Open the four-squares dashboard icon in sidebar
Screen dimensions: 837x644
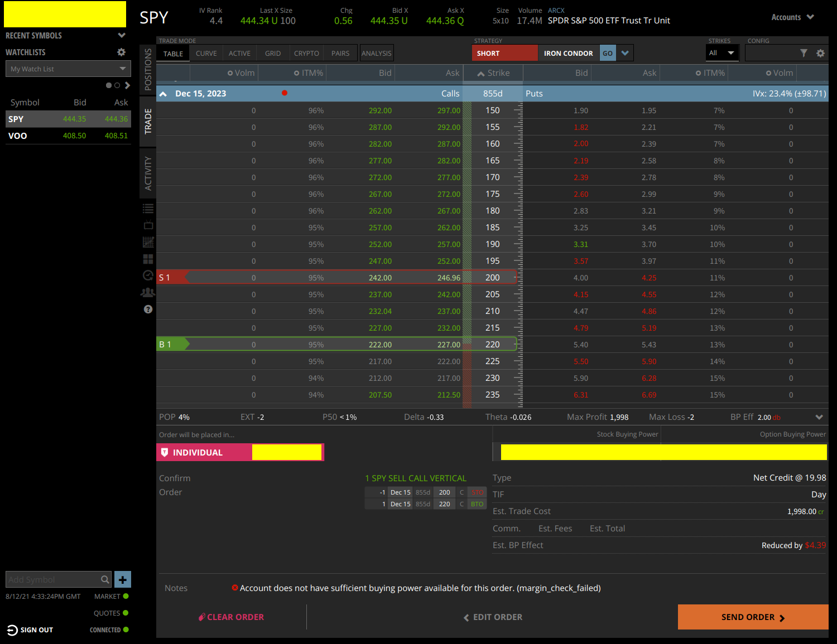(148, 259)
